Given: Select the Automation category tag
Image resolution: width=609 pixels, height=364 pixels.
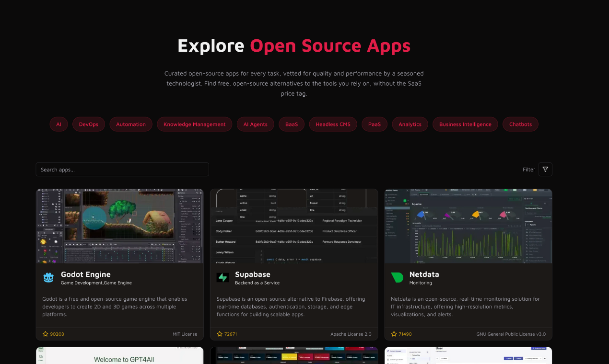Looking at the screenshot, I should (x=131, y=124).
